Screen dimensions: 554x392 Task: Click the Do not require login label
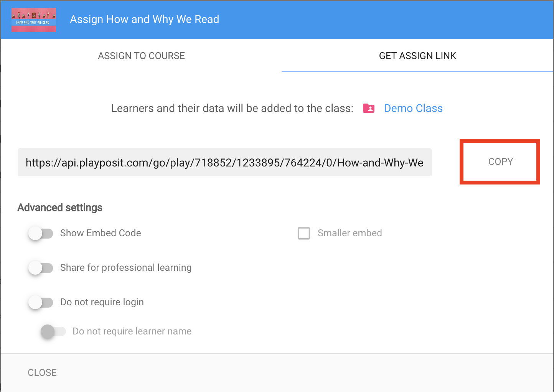click(x=102, y=302)
